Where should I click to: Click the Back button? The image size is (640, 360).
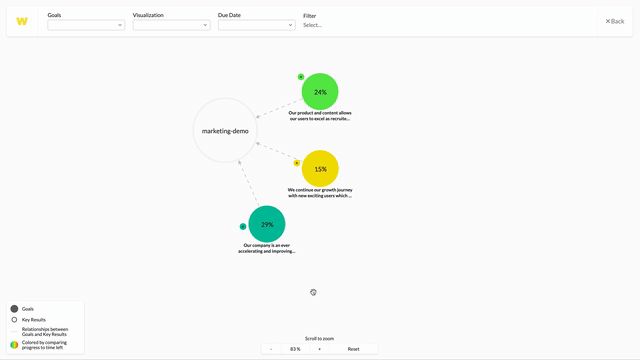pyautogui.click(x=615, y=21)
